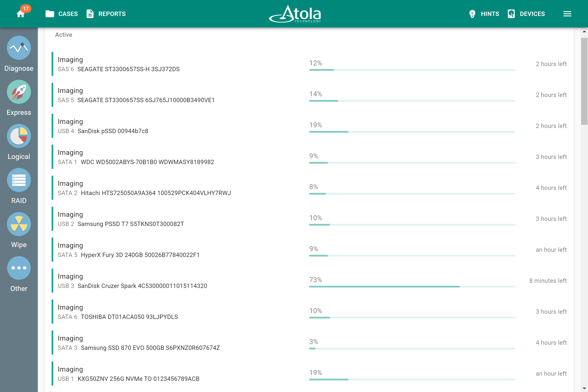This screenshot has height=392, width=588.
Task: Click the Other label in sidebar
Action: coord(19,289)
